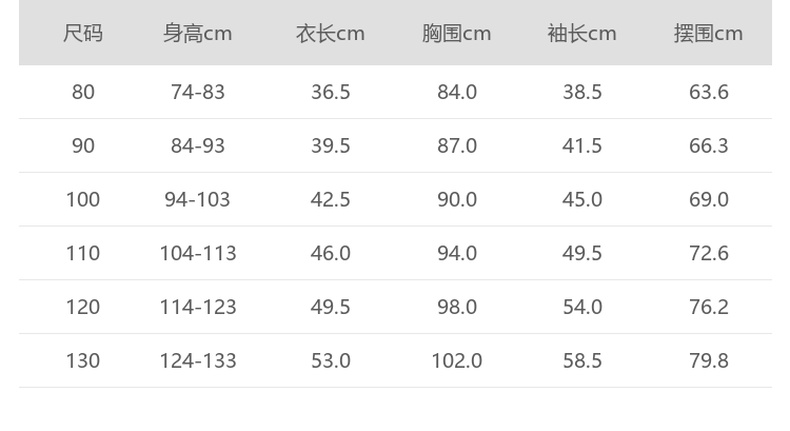The height and width of the screenshot is (431, 790).
Task: Select the 36.5 garment length value
Action: point(331,92)
